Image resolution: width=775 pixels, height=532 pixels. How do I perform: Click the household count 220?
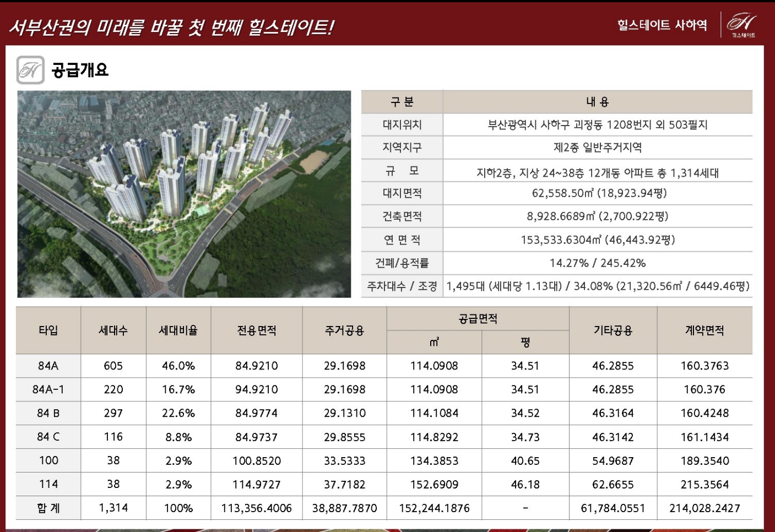[113, 389]
